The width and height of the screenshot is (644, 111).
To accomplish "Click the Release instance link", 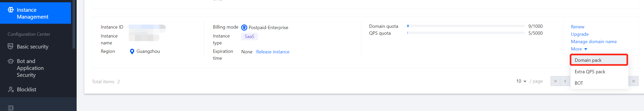I will click(x=273, y=52).
